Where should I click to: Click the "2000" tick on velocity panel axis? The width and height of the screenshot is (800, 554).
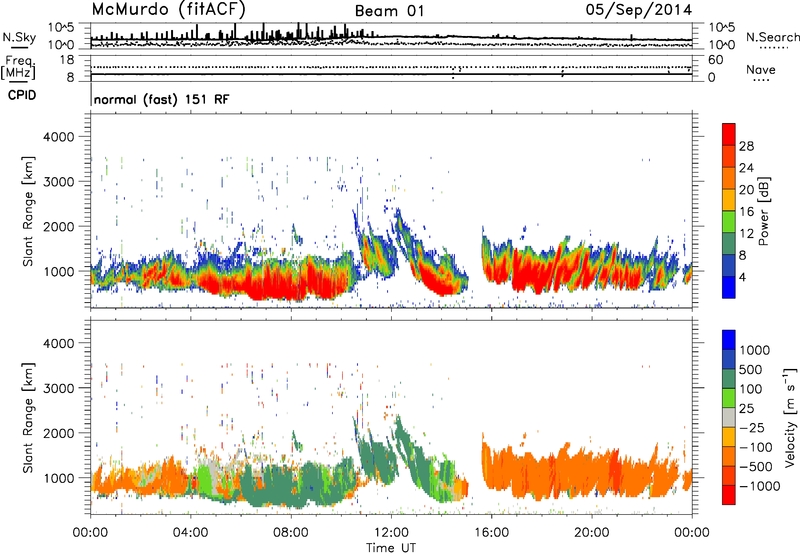coord(58,433)
